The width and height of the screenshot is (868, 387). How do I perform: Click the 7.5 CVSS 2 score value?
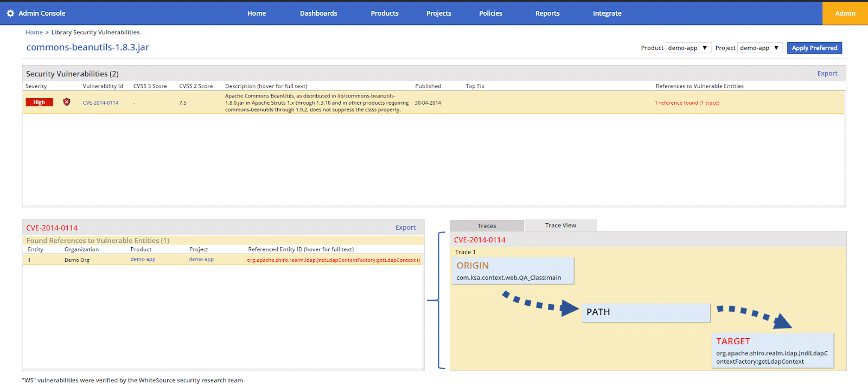pos(183,102)
